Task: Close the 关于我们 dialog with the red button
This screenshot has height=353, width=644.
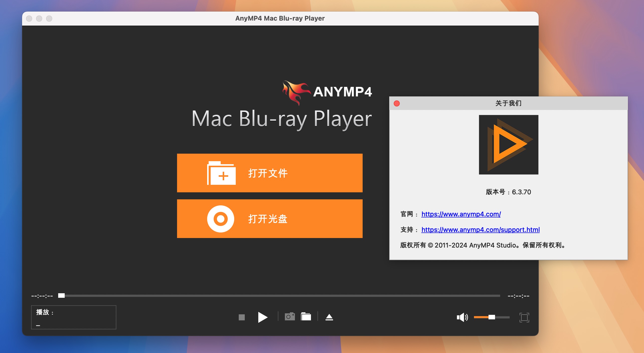Action: click(x=397, y=103)
